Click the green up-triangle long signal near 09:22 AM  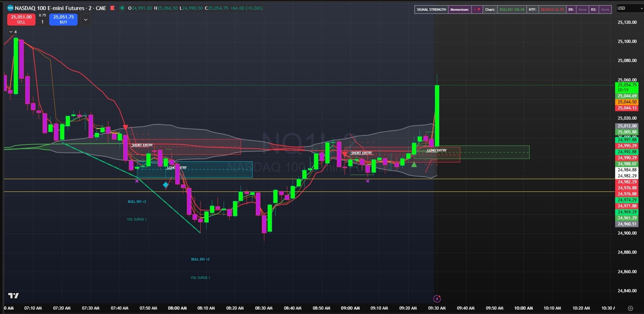pos(414,165)
